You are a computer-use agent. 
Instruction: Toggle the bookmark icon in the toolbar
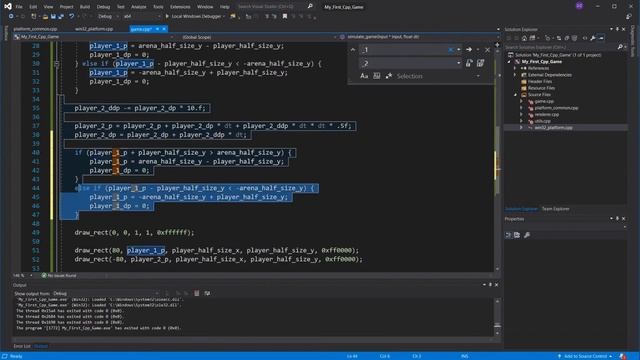285,16
